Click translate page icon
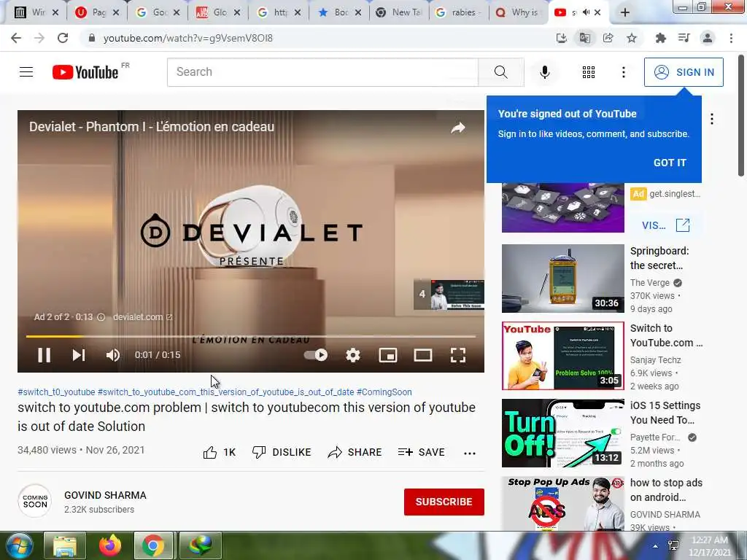 tap(585, 38)
